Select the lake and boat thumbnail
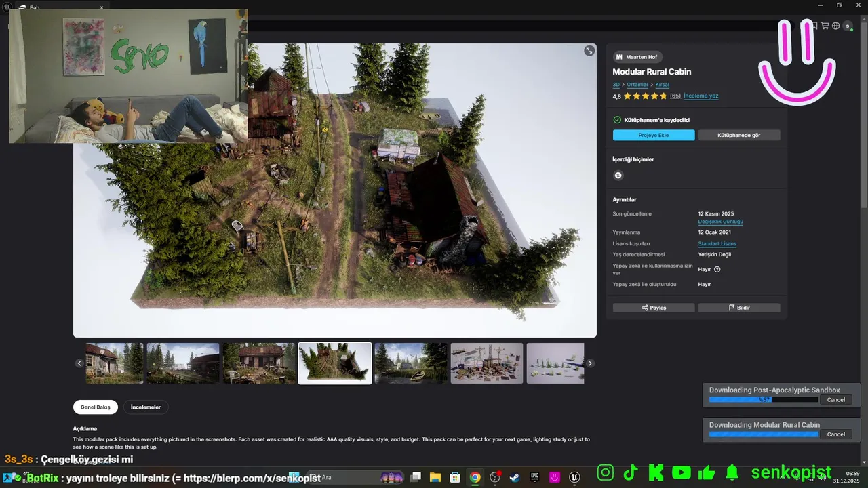868x488 pixels. point(411,363)
